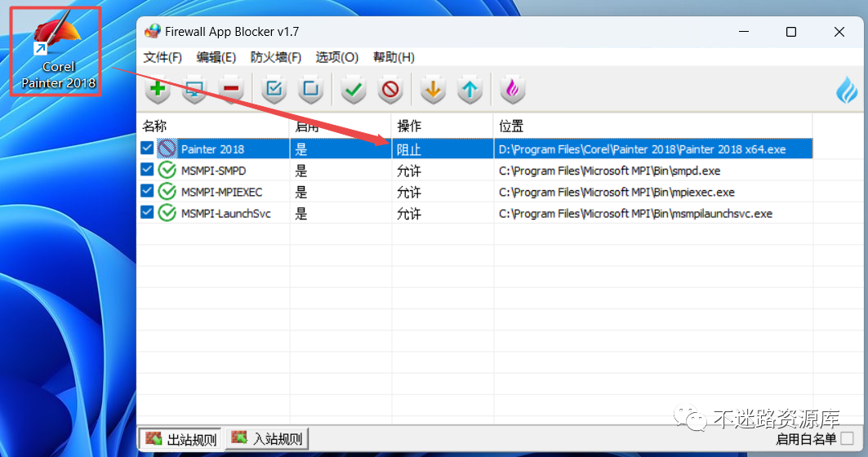Minimize the Firewall App Blocker window

pyautogui.click(x=743, y=32)
